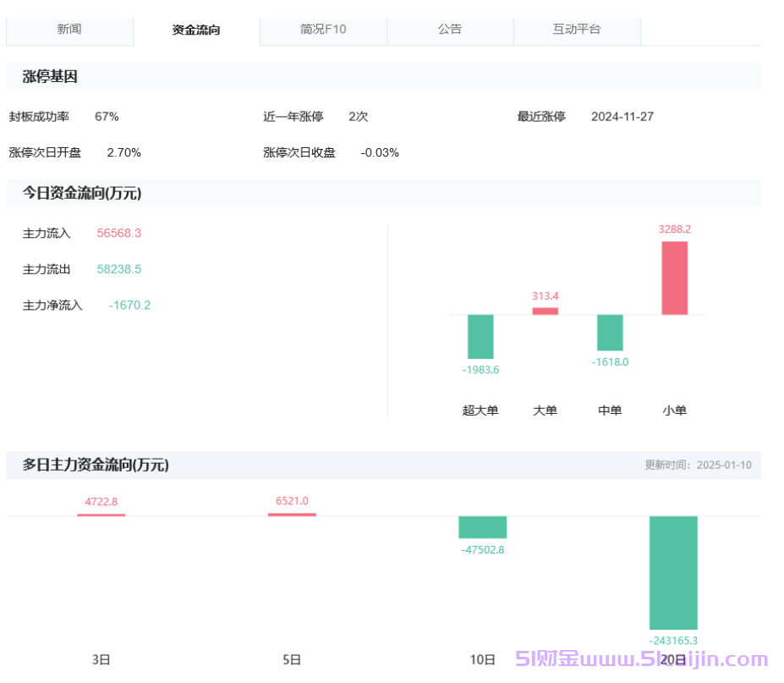
Task: Click the -47502.8 data label
Action: [483, 550]
